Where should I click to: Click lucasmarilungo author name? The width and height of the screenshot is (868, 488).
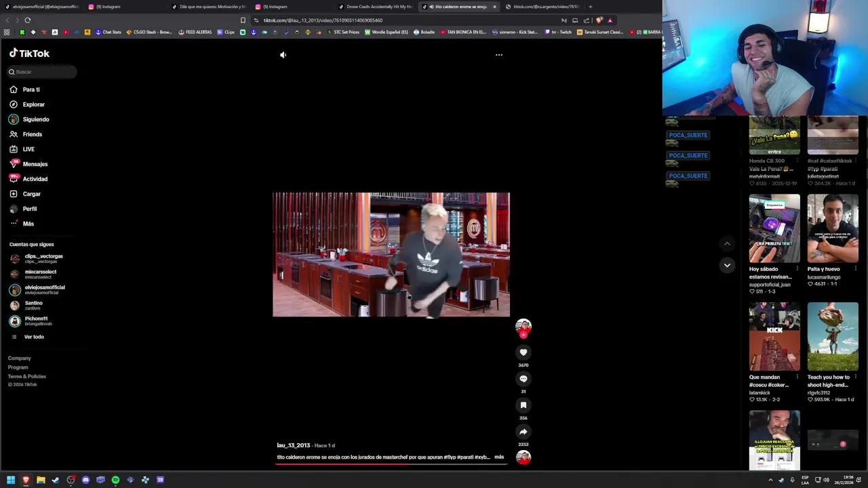click(824, 277)
